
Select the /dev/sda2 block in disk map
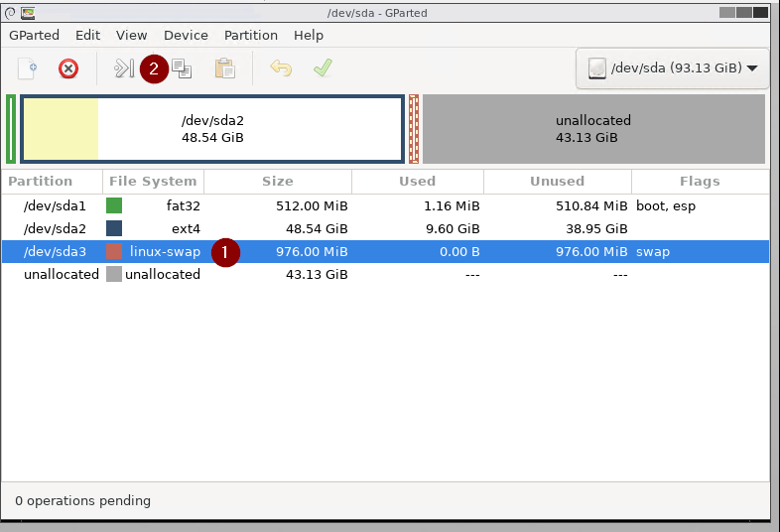coord(212,129)
